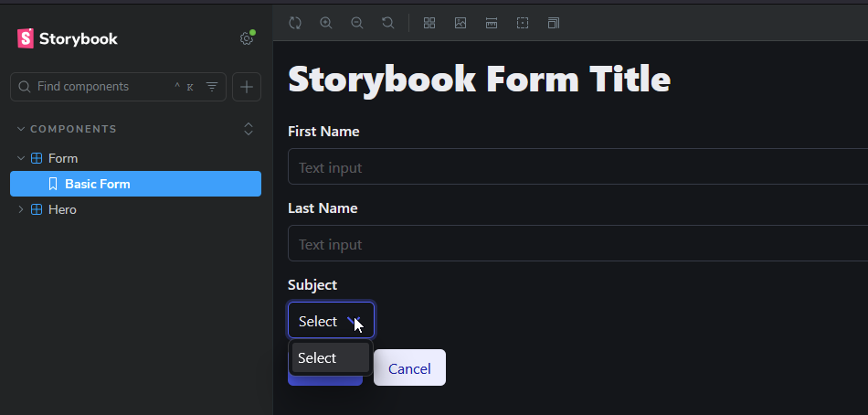Toggle the outlines tool
Screen dimensions: 868x415
point(523,23)
